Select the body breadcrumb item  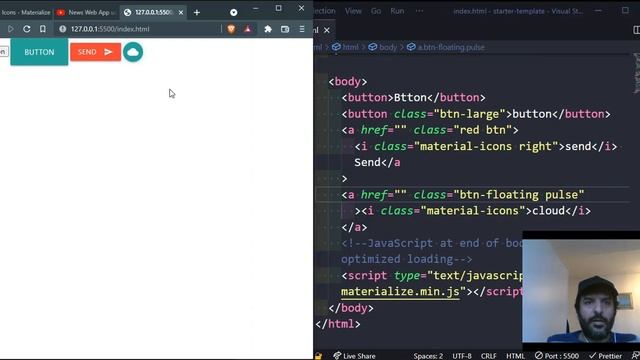click(383, 47)
